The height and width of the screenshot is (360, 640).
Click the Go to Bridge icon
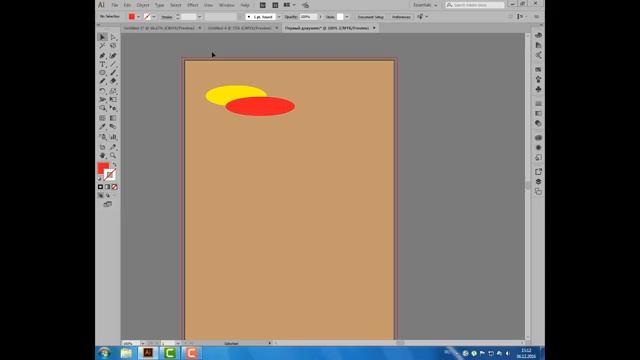(x=263, y=5)
